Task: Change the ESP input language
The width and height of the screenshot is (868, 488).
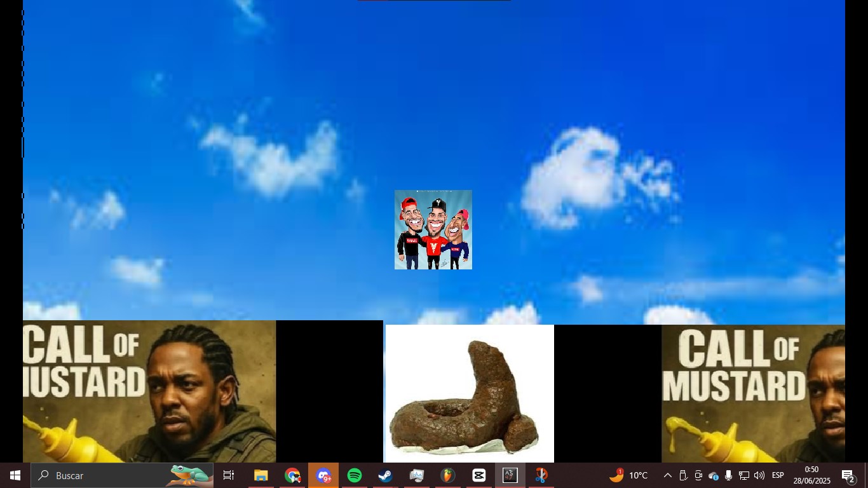Action: point(778,475)
